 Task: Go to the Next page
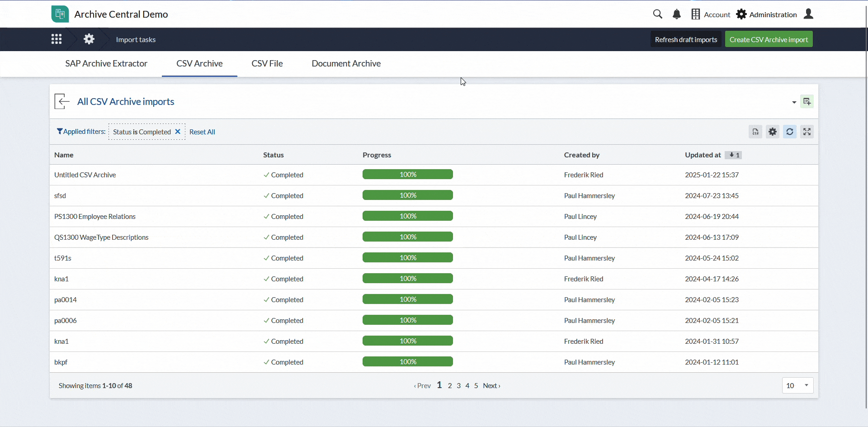(491, 386)
